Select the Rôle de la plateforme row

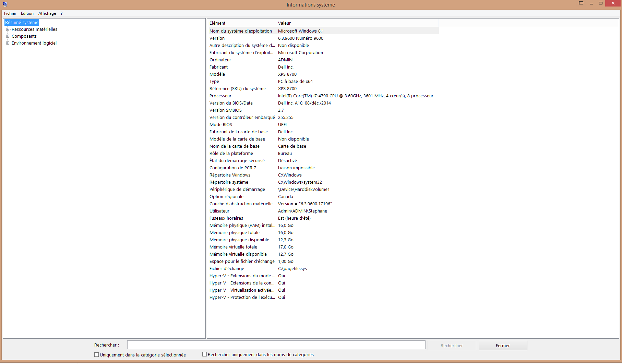tap(323, 154)
